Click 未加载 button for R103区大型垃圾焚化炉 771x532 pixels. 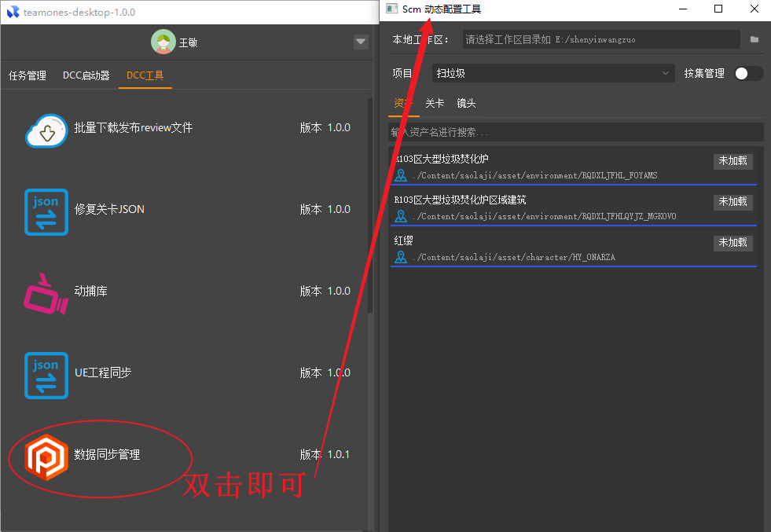point(732,161)
